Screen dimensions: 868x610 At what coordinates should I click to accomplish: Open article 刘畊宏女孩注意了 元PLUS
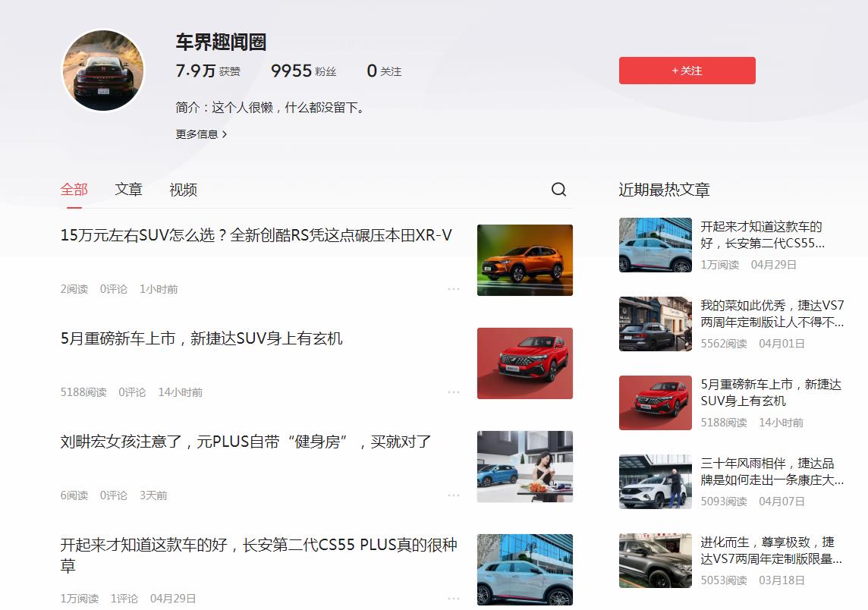tap(246, 442)
